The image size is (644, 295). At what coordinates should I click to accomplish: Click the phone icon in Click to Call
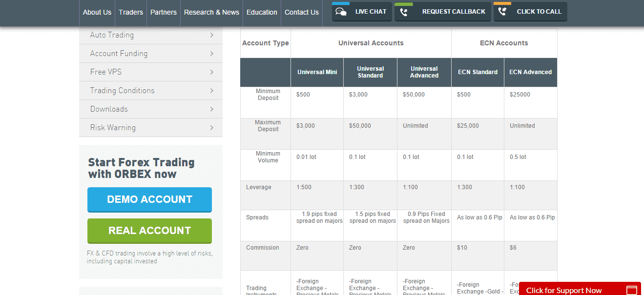click(x=502, y=12)
